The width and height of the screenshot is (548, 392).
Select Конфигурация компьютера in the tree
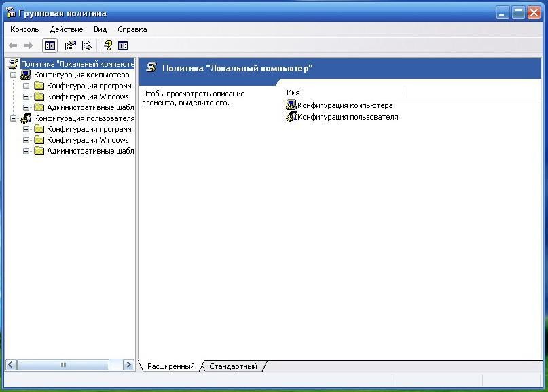81,75
